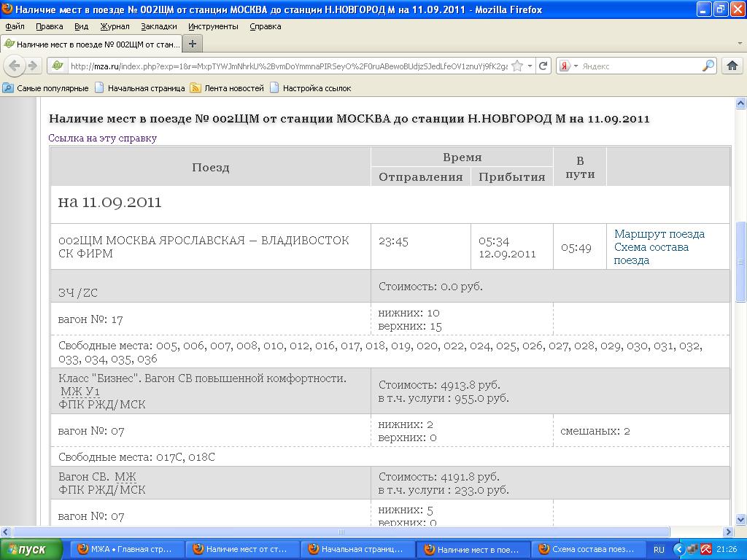The height and width of the screenshot is (560, 747).
Task: Open the Yandex search engine selector
Action: pos(568,66)
